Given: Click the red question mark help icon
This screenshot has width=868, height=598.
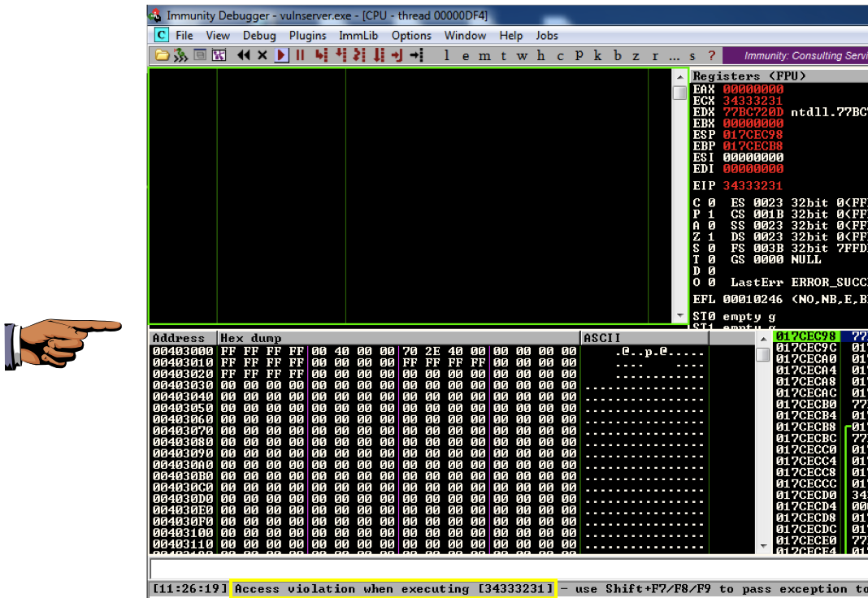Looking at the screenshot, I should [x=712, y=55].
